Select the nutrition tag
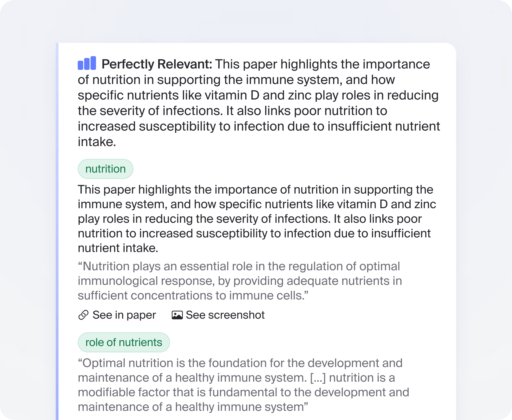 [105, 169]
